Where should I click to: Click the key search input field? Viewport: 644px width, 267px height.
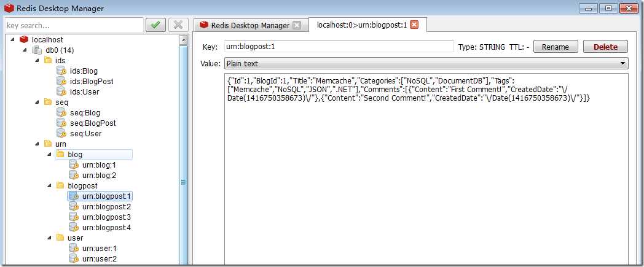tap(74, 25)
